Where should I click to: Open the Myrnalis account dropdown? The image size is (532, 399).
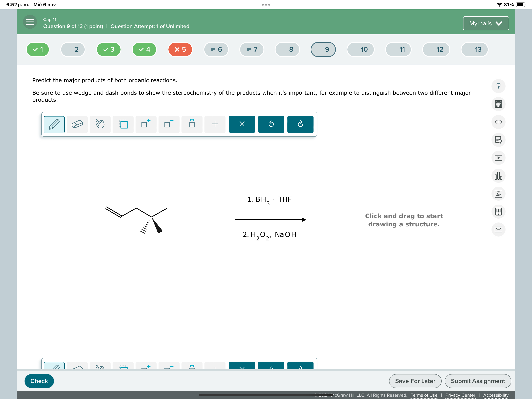pyautogui.click(x=486, y=23)
